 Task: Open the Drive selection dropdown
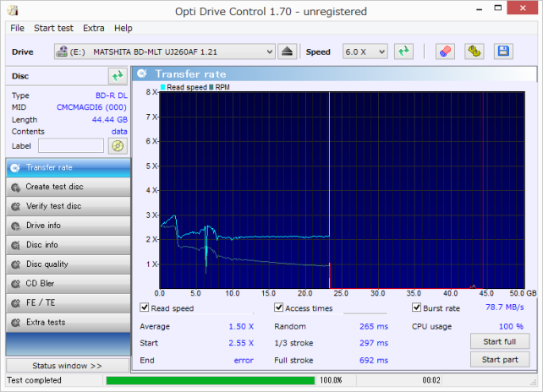(164, 52)
